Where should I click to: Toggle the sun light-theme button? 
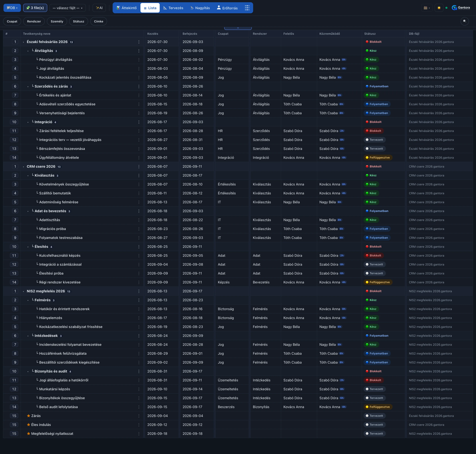point(439,8)
